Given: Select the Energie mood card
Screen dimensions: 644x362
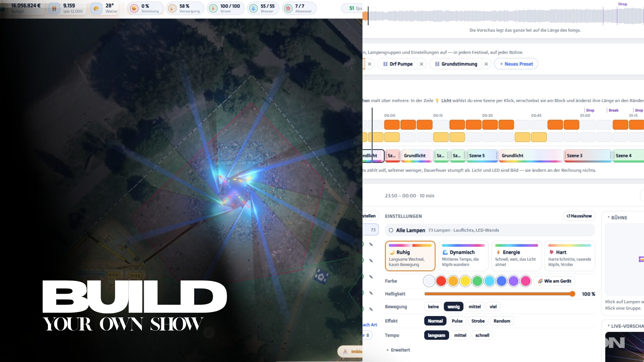Looking at the screenshot, I should [x=517, y=256].
